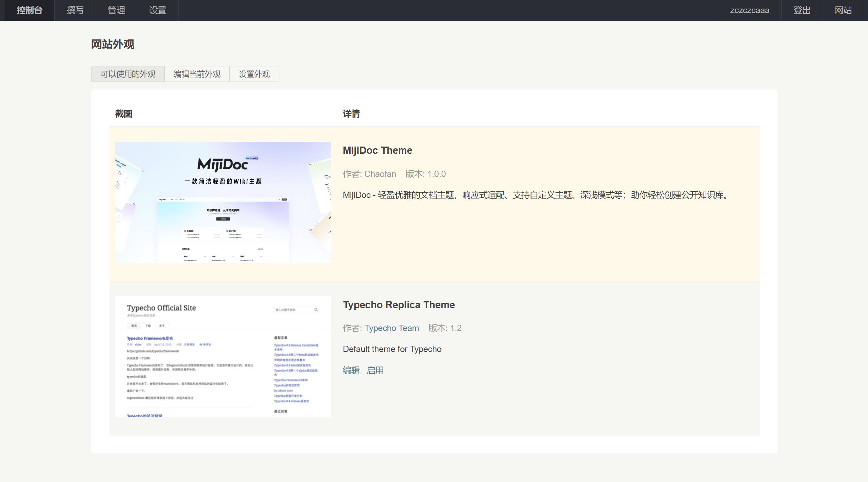Screen dimensions: 868x482
Task: Open the 管理 menu
Action: click(x=116, y=10)
